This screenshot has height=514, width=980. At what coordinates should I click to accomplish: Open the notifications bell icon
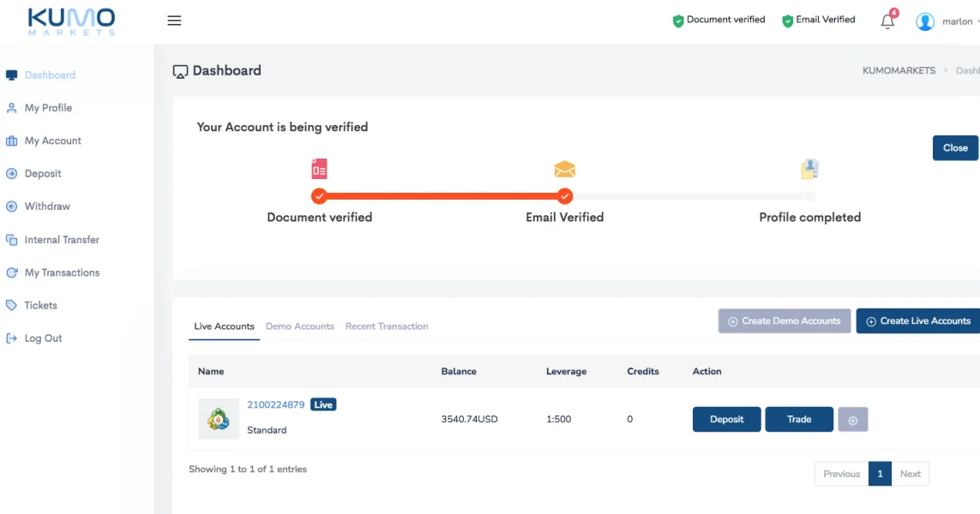click(x=887, y=22)
